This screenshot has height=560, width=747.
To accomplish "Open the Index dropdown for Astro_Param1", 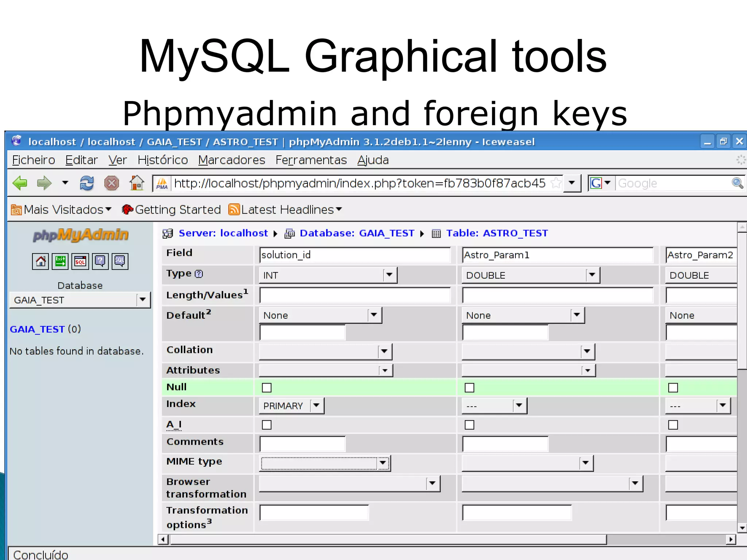I will tap(494, 405).
